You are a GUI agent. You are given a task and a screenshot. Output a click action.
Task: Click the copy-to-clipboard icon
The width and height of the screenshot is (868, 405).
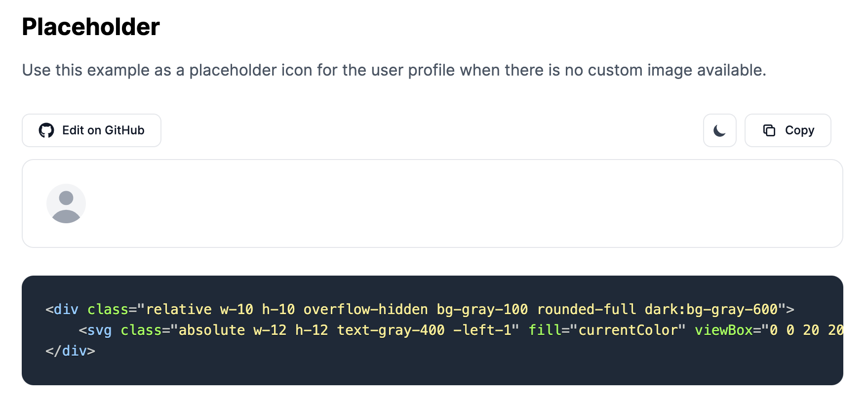[769, 130]
